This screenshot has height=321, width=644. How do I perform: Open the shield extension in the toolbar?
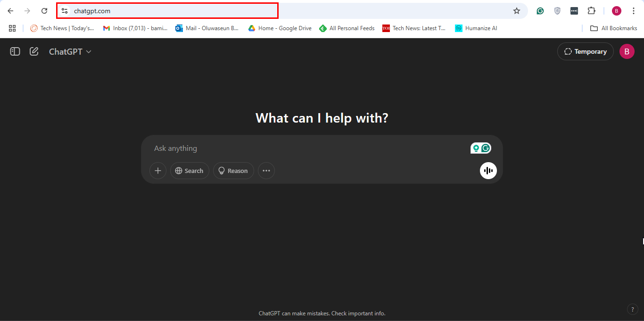tap(557, 11)
